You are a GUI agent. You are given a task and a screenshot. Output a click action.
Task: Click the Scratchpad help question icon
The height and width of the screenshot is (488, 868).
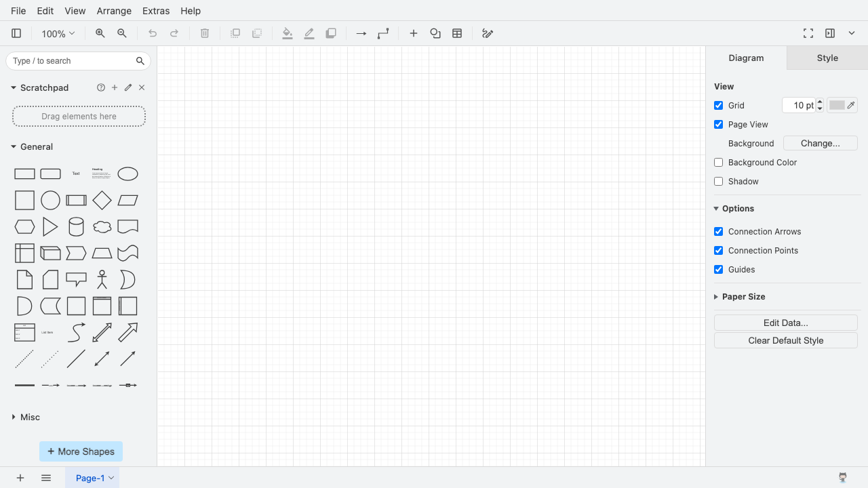101,87
